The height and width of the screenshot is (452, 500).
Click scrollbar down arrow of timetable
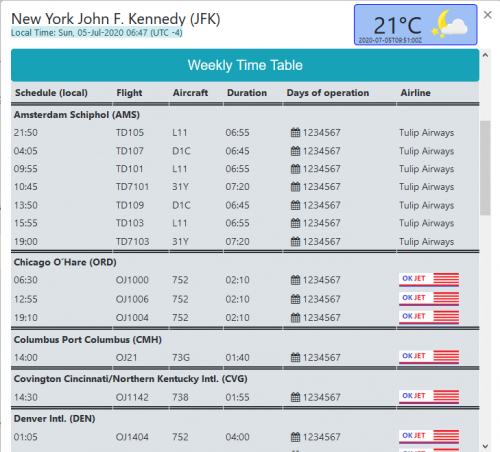tap(485, 446)
